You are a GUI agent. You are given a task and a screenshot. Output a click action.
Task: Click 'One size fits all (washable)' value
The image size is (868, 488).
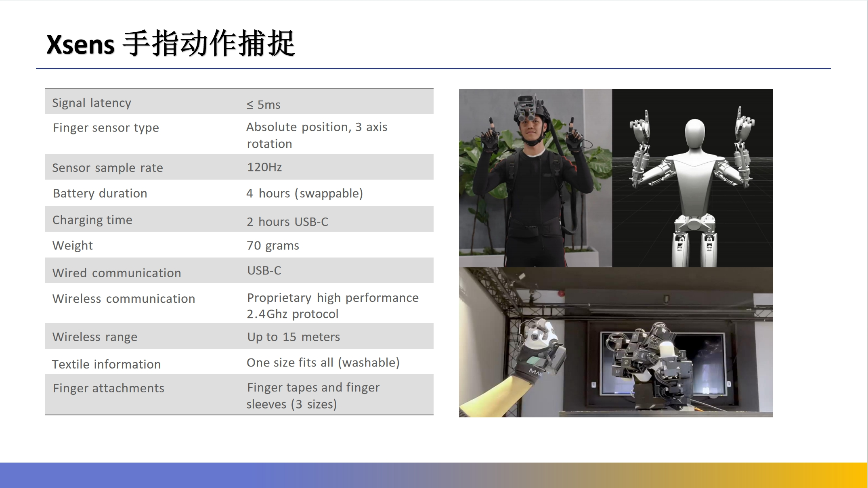(323, 362)
